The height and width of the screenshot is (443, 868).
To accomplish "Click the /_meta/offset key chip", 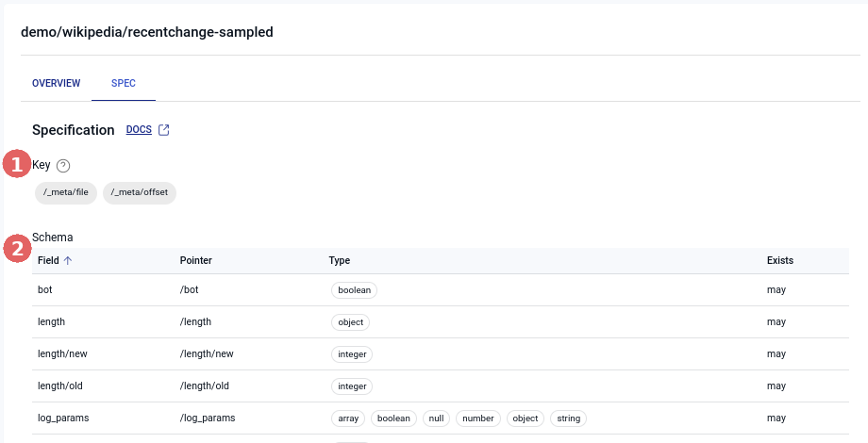I will (x=140, y=192).
